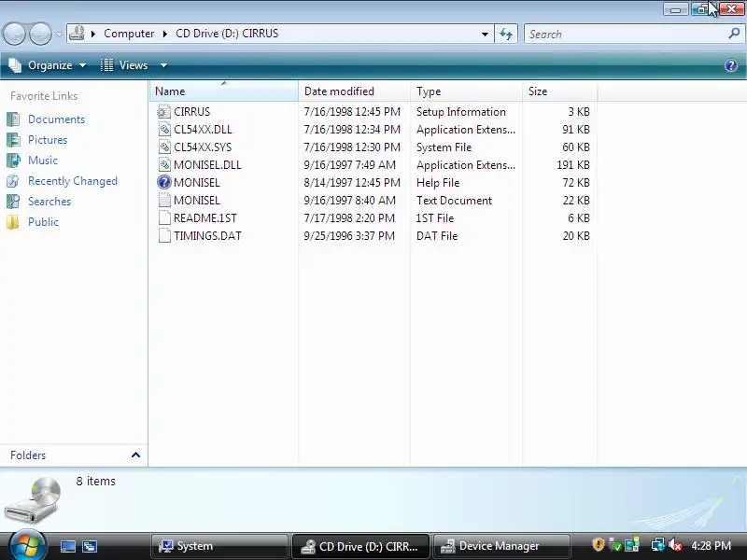This screenshot has height=560, width=747.
Task: Click inside the Search field
Action: pos(627,35)
